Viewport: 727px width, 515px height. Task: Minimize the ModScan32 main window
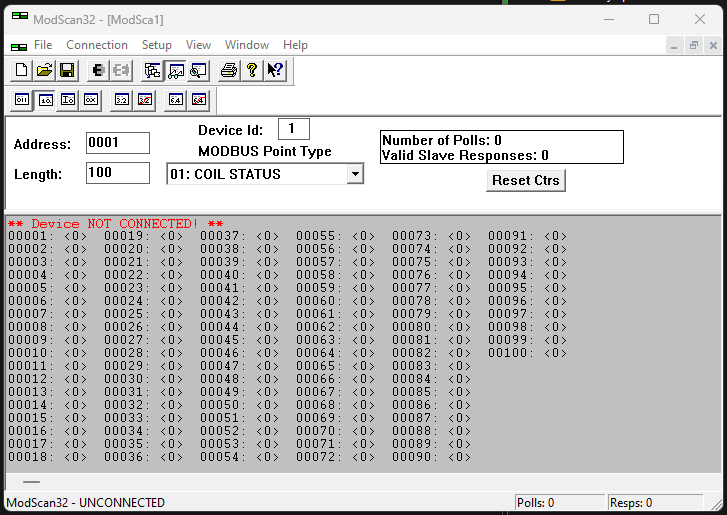click(x=609, y=19)
